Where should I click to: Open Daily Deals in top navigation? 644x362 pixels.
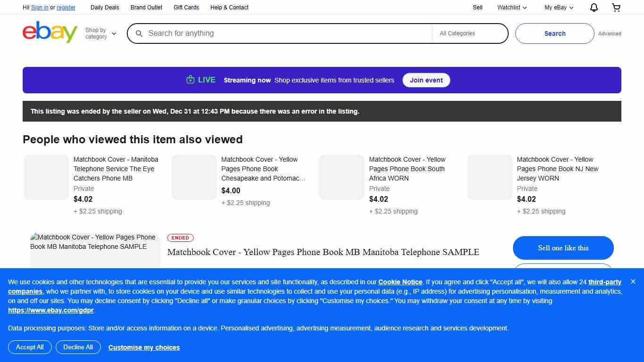tap(105, 8)
